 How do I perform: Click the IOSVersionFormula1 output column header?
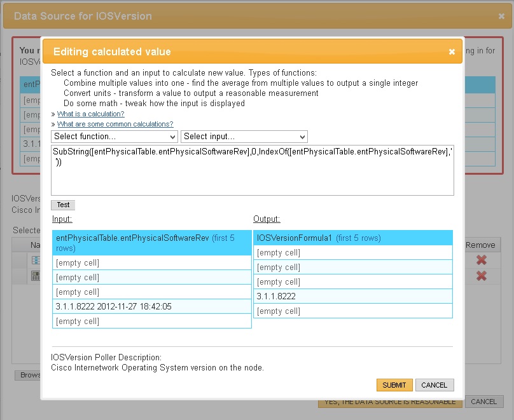tap(352, 238)
